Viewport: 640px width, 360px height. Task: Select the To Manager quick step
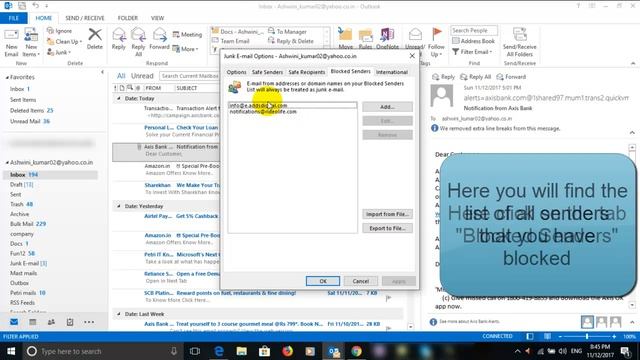point(287,31)
